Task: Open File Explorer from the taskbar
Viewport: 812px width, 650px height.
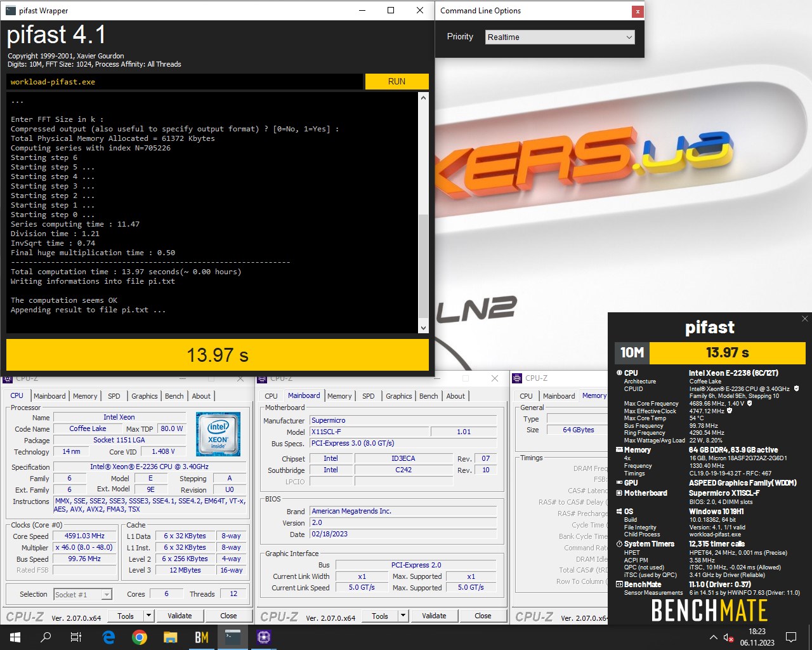Action: 170,637
